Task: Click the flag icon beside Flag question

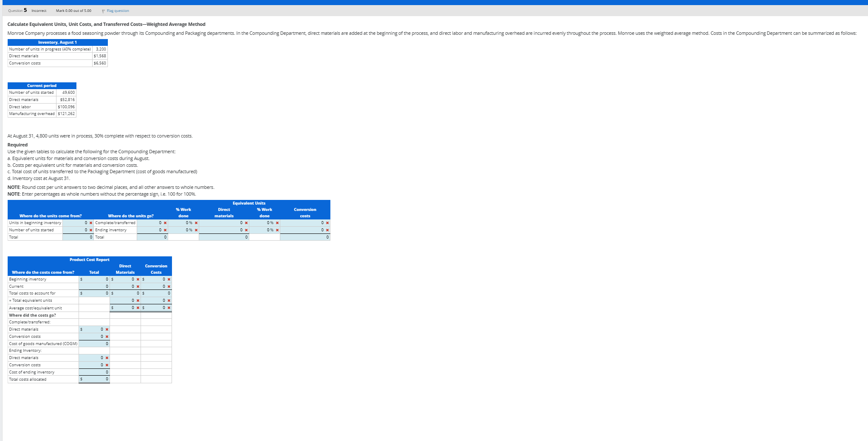Action: click(104, 11)
